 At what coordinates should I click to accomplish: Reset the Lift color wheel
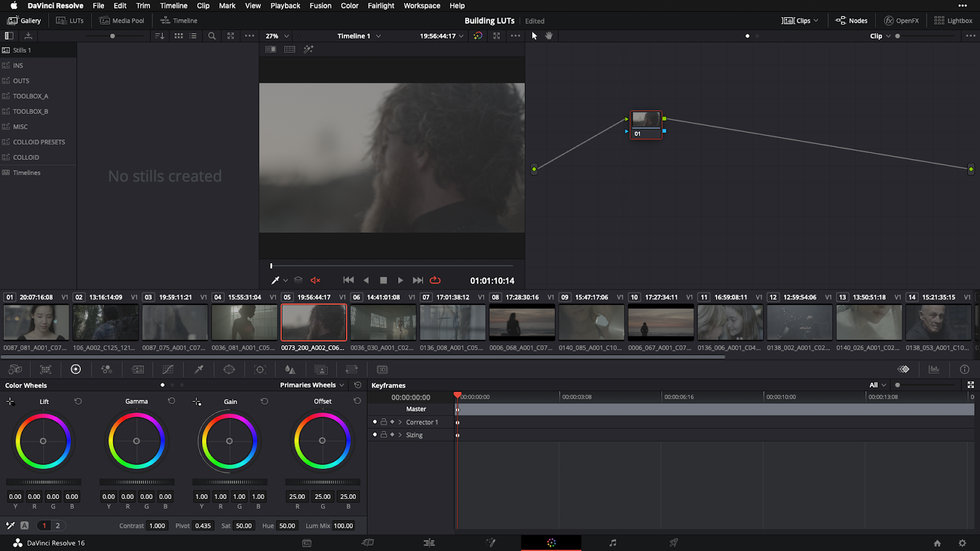78,401
